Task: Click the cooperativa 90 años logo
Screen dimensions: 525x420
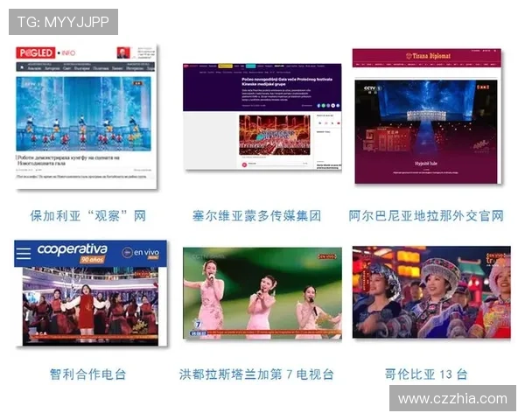Action: pos(73,253)
